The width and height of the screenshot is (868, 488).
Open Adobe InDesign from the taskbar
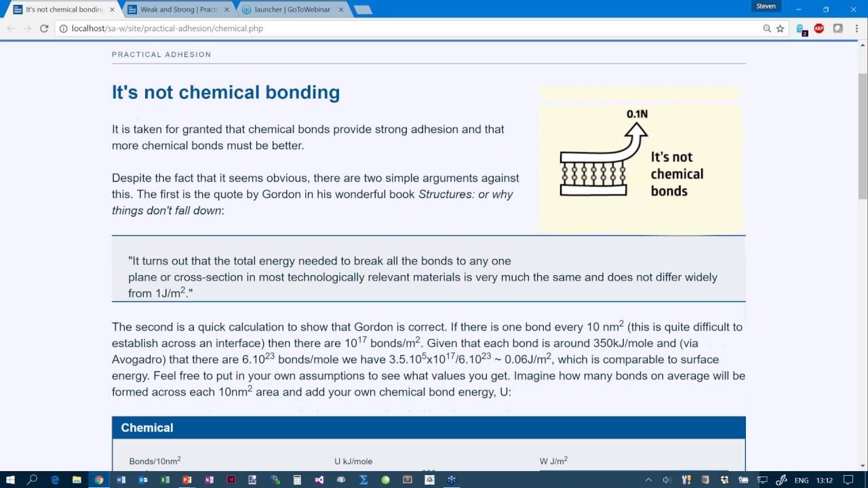(x=231, y=480)
